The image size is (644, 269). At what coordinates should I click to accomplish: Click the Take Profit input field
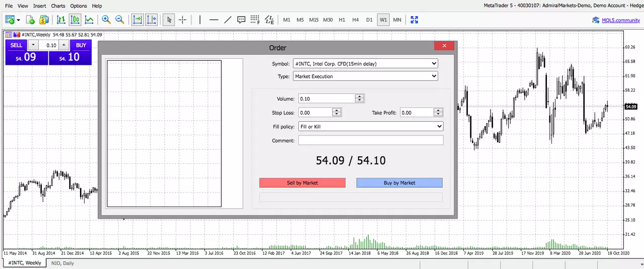click(x=417, y=113)
